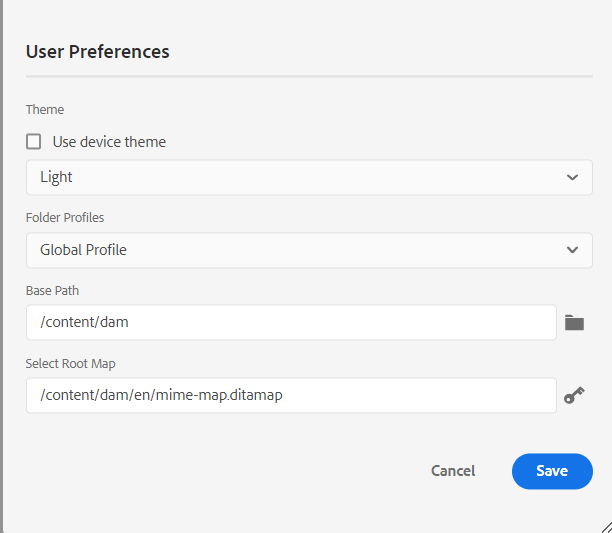This screenshot has width=612, height=533.
Task: Click the Folder Profiles label
Action: (65, 217)
